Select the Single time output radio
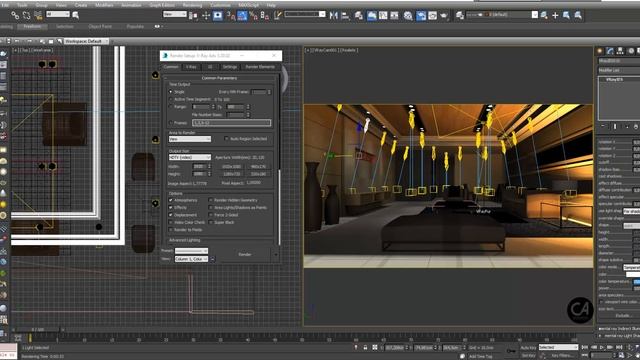Image resolution: width=640 pixels, height=360 pixels. point(171,92)
